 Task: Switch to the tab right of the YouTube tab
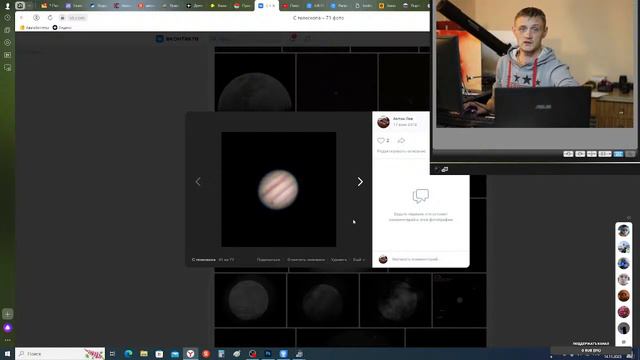point(315,6)
